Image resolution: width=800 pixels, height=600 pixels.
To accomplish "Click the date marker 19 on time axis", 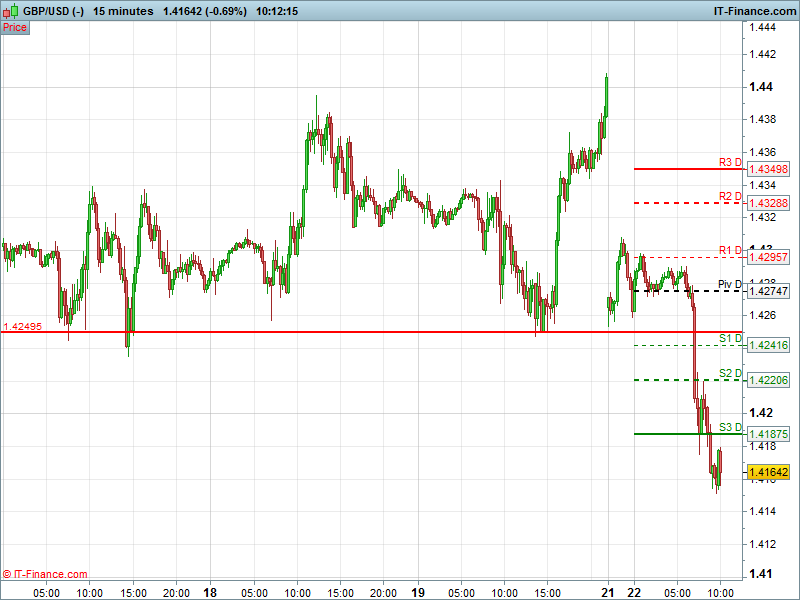I will pos(418,592).
